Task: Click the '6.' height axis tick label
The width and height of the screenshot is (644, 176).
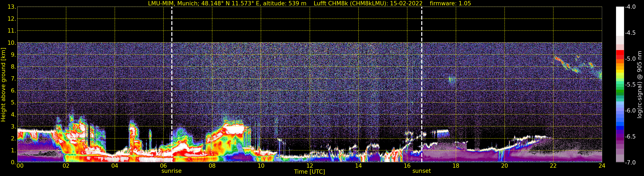Action: (13, 91)
